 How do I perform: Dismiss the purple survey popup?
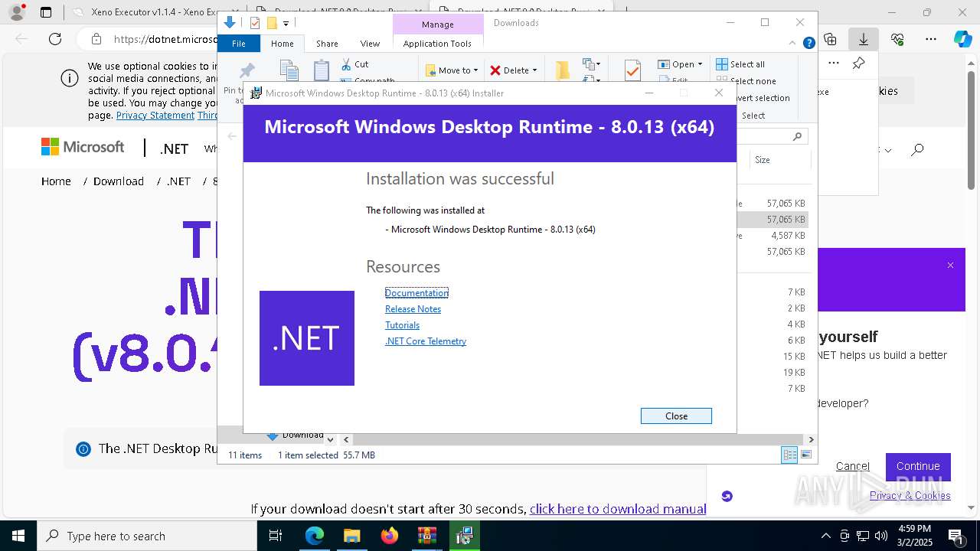[950, 266]
